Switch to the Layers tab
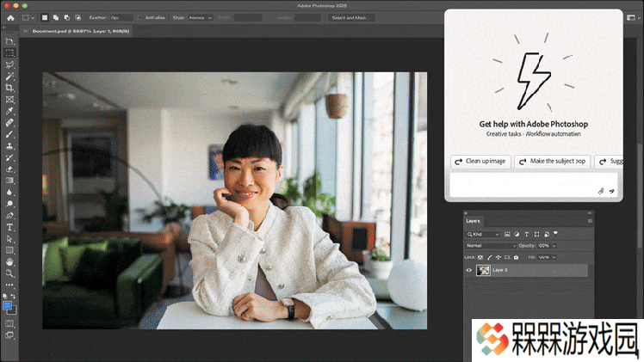The height and width of the screenshot is (362, 644). (x=473, y=221)
